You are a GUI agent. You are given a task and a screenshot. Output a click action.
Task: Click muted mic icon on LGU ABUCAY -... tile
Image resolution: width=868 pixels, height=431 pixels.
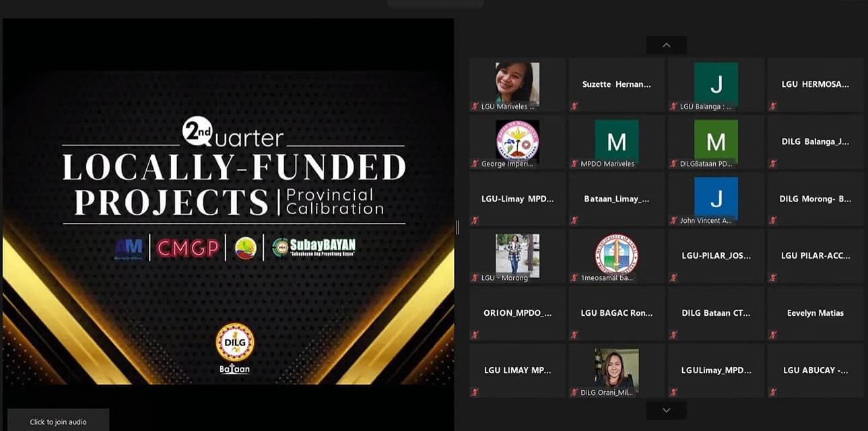tap(772, 392)
